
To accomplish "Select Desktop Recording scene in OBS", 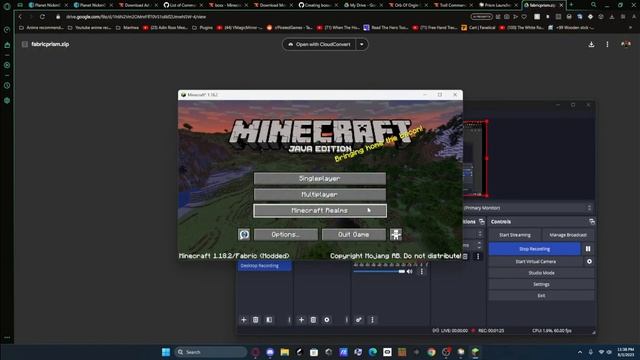I will pyautogui.click(x=264, y=266).
